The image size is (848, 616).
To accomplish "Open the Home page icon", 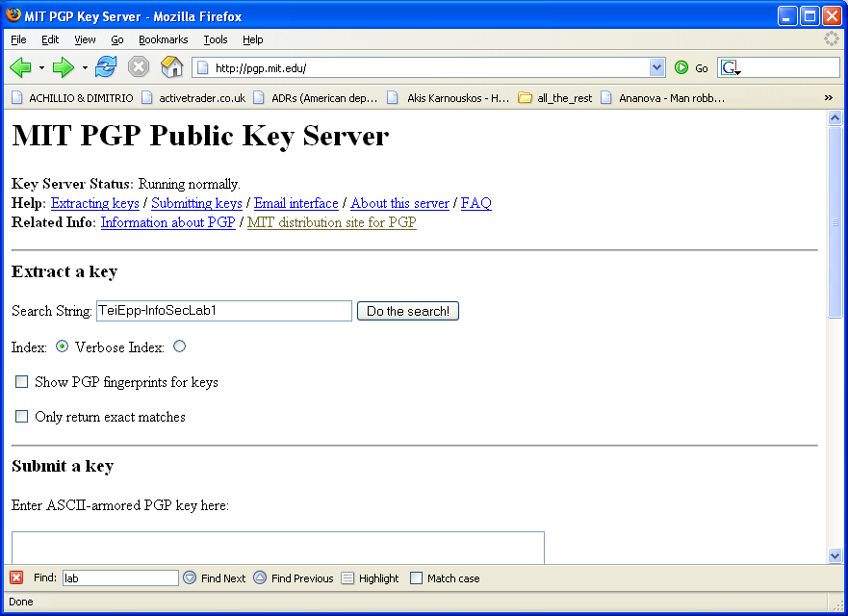I will [x=171, y=67].
